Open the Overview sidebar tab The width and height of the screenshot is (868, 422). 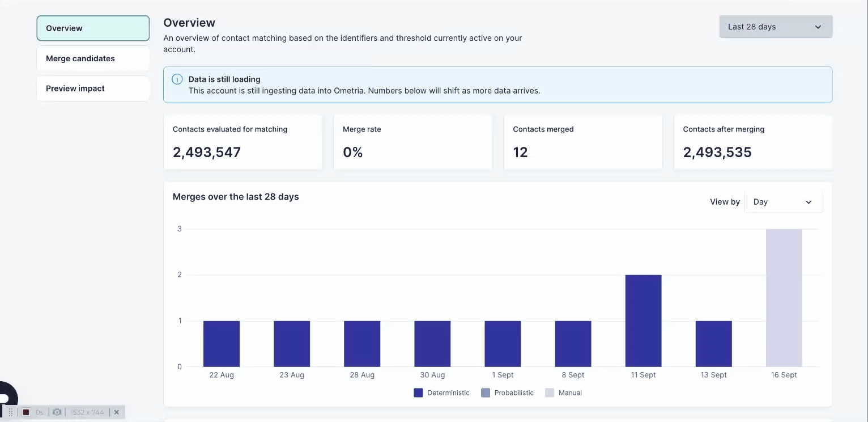pos(93,28)
